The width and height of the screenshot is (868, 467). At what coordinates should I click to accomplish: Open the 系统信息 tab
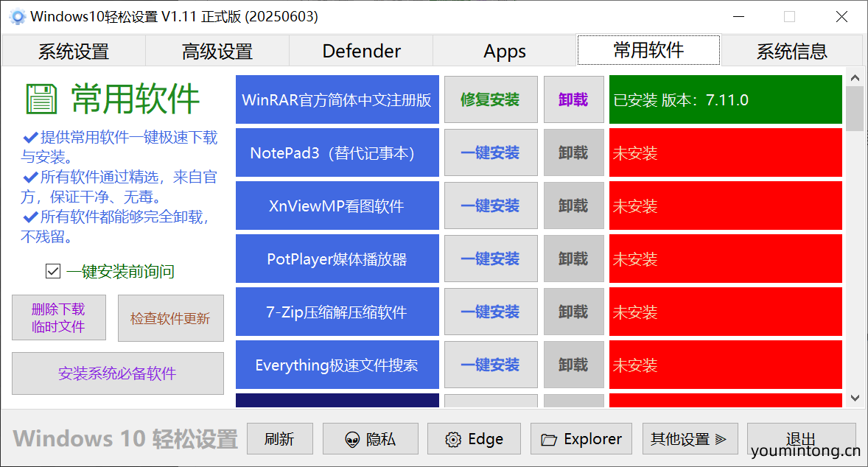tap(791, 51)
